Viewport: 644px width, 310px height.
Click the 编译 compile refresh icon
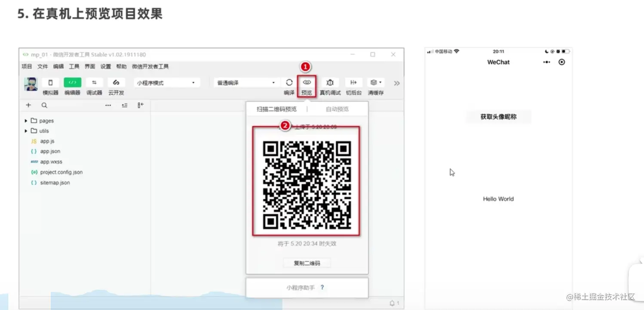[289, 82]
